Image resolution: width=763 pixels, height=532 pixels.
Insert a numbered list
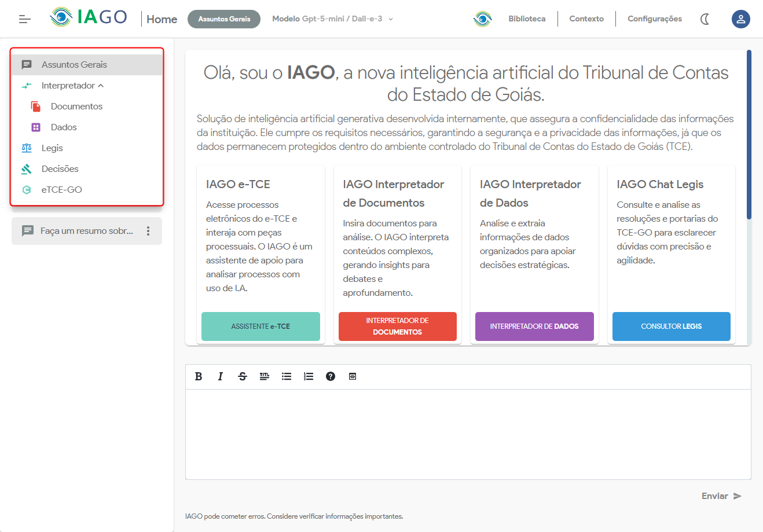pos(309,376)
